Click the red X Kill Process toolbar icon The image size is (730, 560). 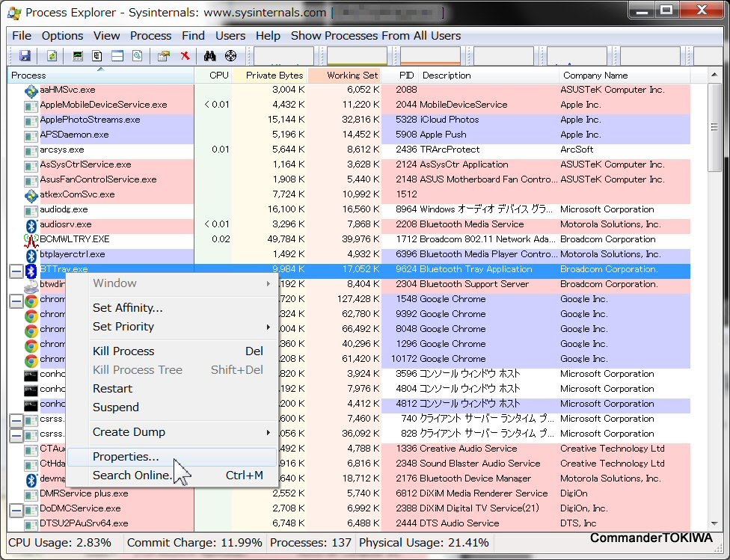tap(185, 56)
